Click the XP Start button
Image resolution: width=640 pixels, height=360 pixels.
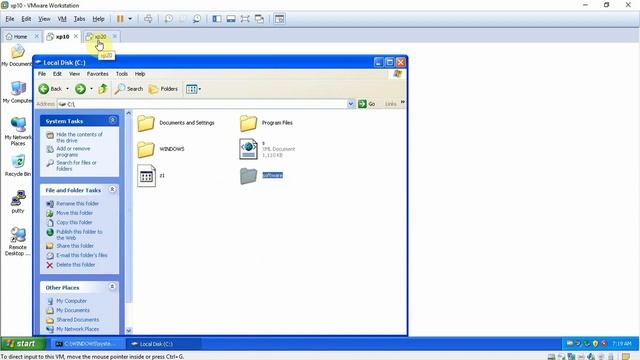tap(22, 344)
